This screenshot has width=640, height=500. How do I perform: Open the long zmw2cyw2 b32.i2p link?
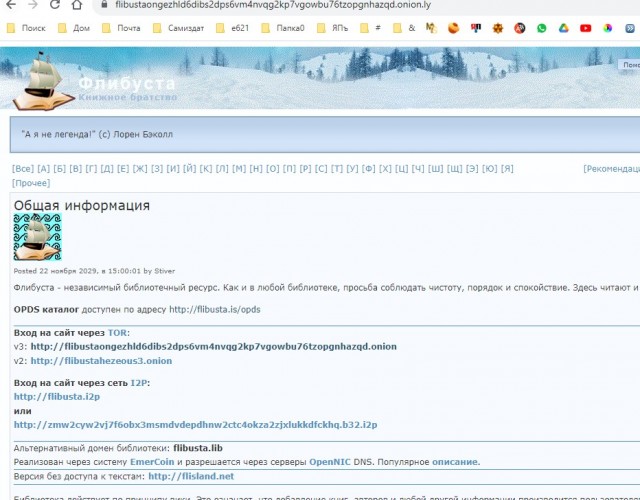[x=196, y=425]
